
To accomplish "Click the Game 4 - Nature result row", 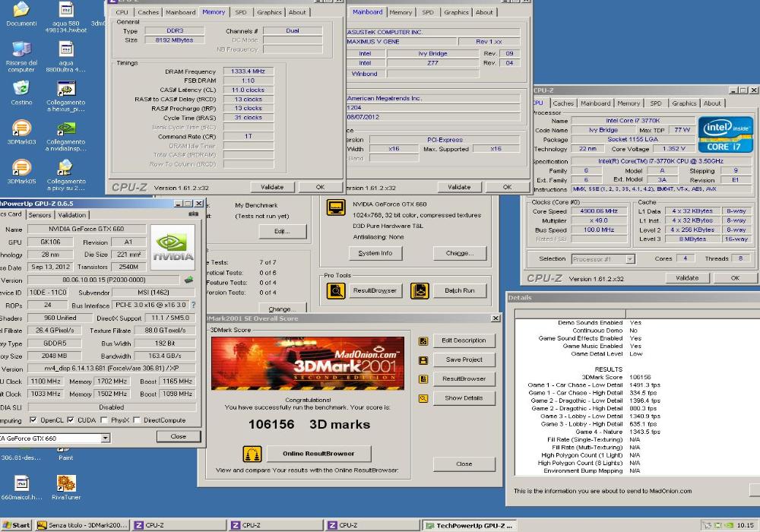I will [618, 432].
